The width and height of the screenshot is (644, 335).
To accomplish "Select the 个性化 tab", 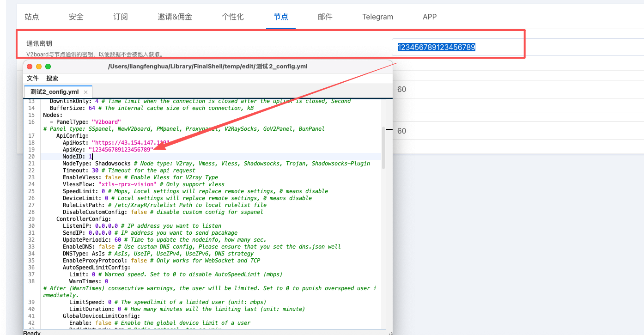I will pos(233,17).
